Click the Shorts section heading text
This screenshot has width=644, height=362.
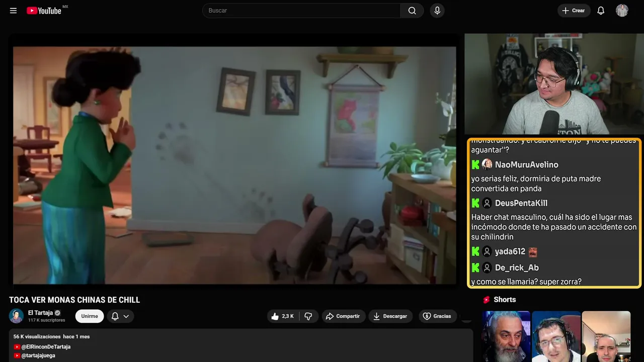[505, 300]
